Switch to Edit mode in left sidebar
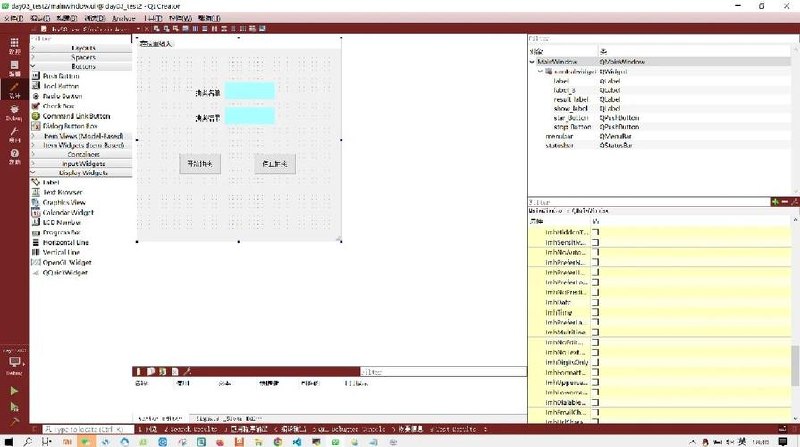Image resolution: width=800 pixels, height=447 pixels. click(x=14, y=67)
